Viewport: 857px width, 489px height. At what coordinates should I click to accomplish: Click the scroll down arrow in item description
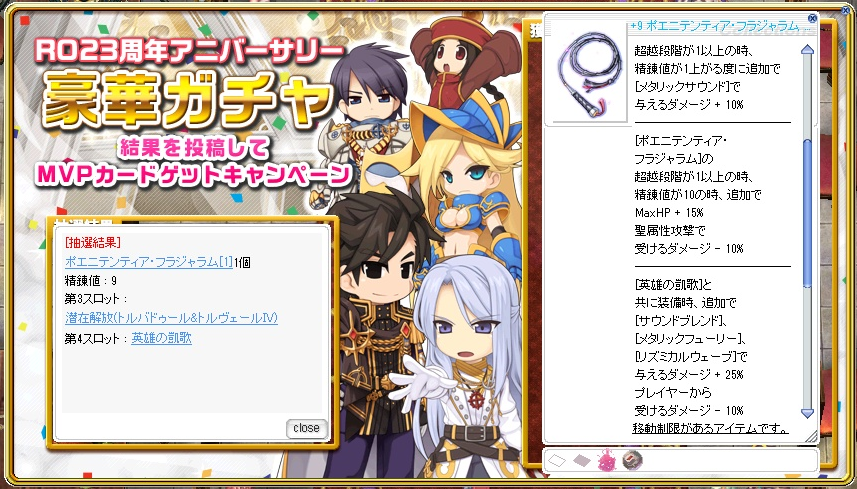807,413
